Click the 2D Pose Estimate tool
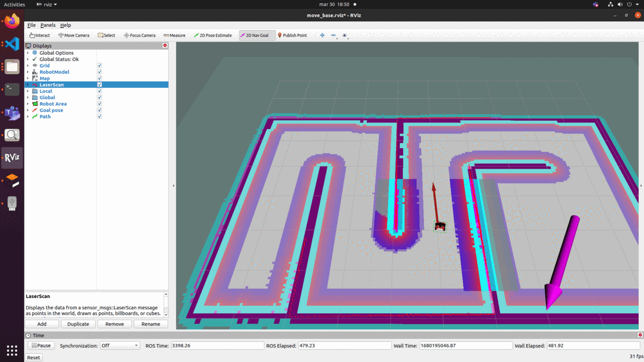 pyautogui.click(x=213, y=35)
